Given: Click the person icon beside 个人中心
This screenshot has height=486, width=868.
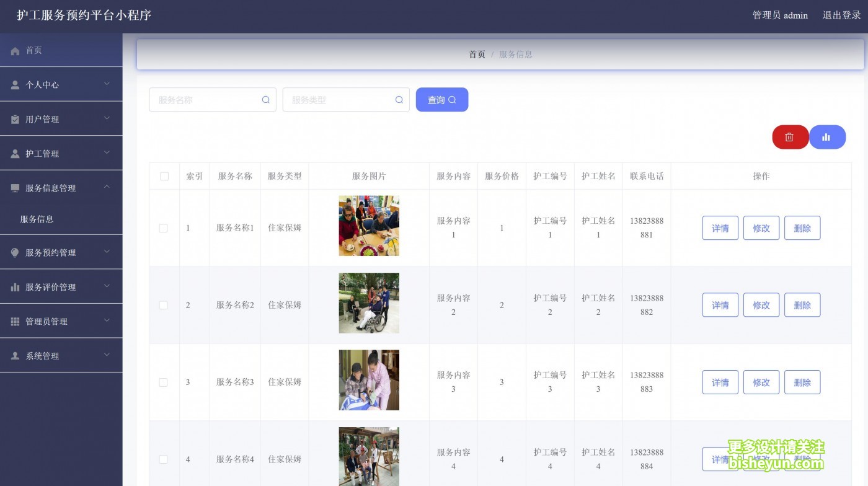Looking at the screenshot, I should click(15, 85).
